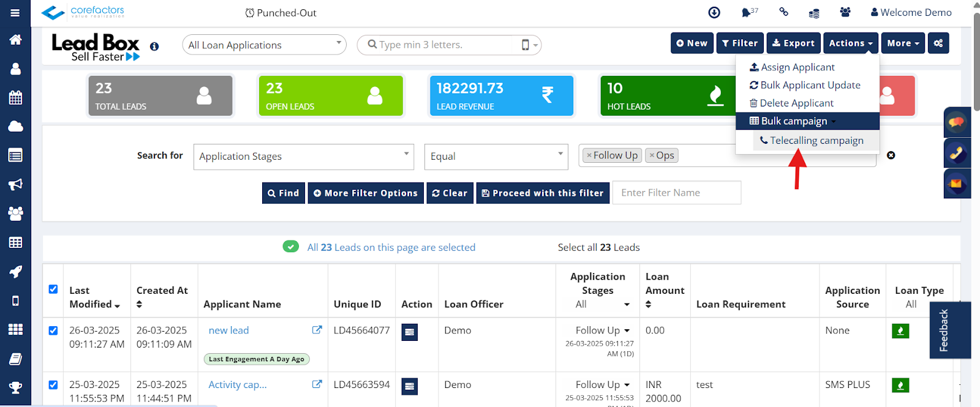Screen dimensions: 980x407
Task: Open the table grid sidebar icon
Action: [x=15, y=242]
